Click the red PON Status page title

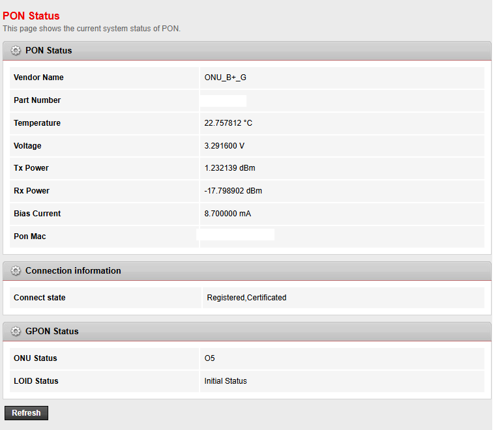[31, 16]
